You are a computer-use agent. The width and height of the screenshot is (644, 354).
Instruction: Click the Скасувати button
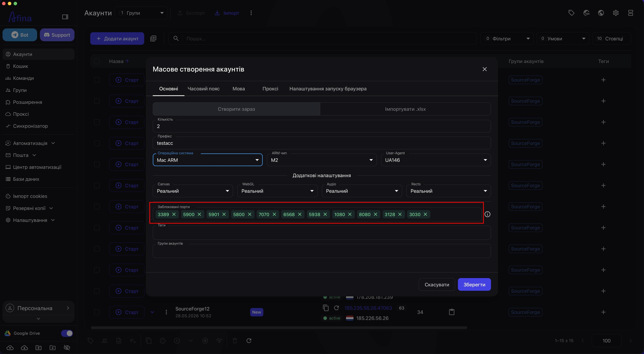[x=437, y=284]
